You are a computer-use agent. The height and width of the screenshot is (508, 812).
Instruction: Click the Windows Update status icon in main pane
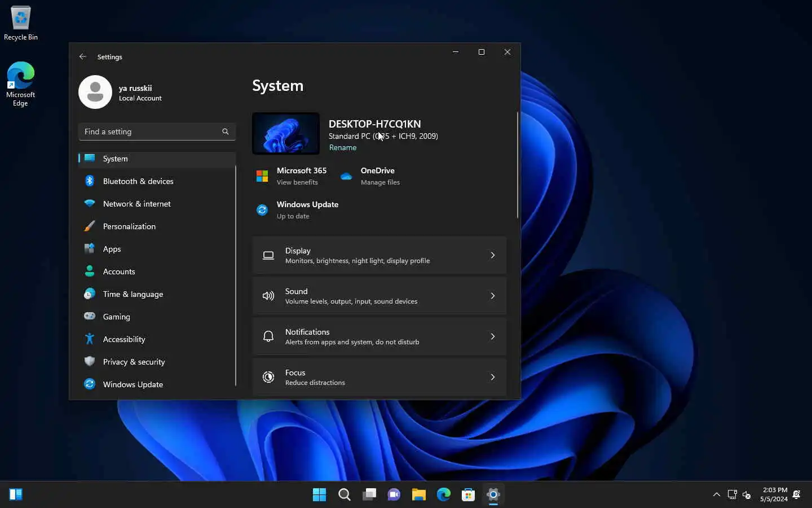point(262,210)
